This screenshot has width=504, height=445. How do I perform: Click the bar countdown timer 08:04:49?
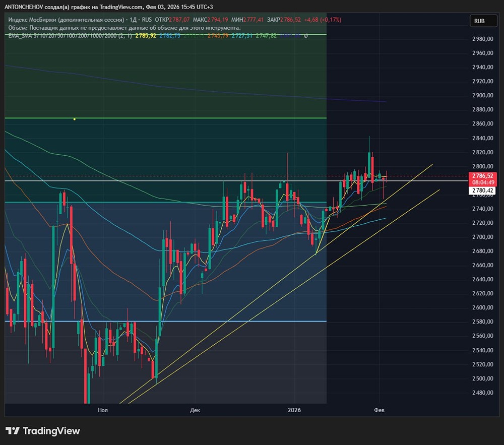[483, 182]
